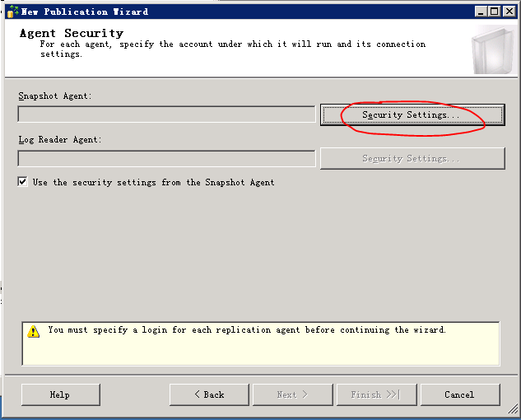Click the disabled Finish button
This screenshot has height=420, width=521.
(x=376, y=394)
